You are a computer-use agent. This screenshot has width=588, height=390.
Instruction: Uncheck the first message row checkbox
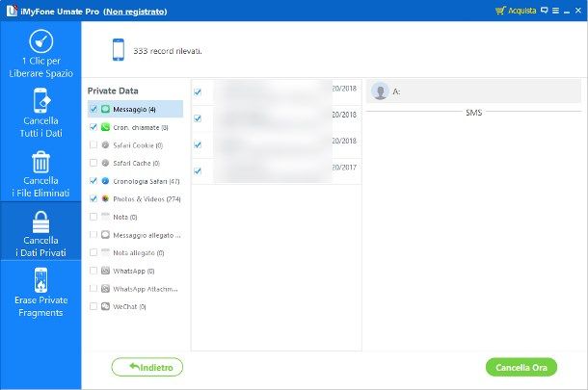pos(198,91)
